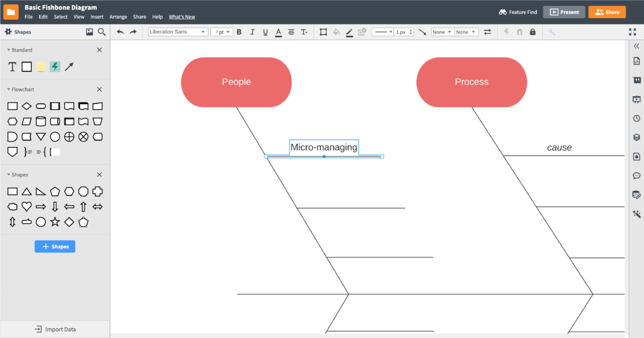Search shapes with magnifier icon
Image resolution: width=644 pixels, height=338 pixels.
point(102,32)
